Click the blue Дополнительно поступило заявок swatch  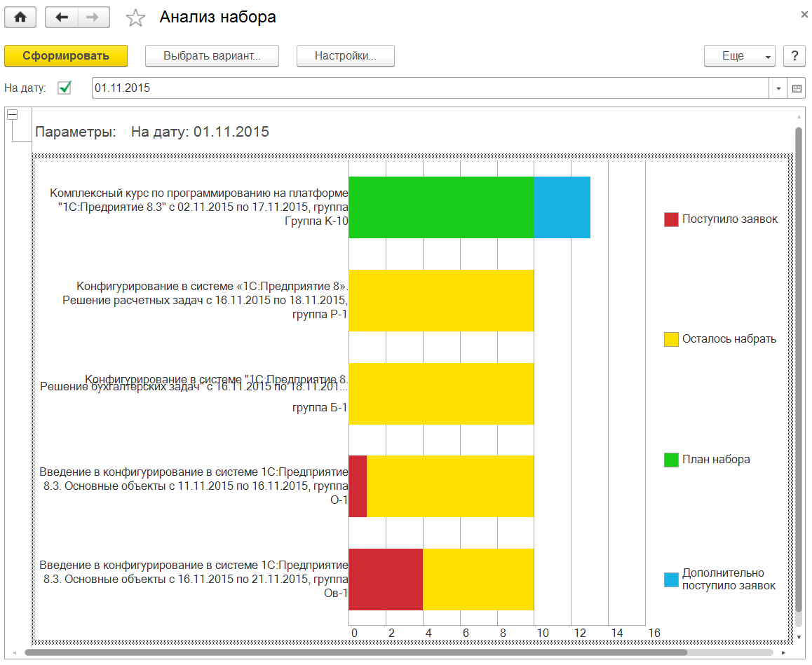point(671,580)
